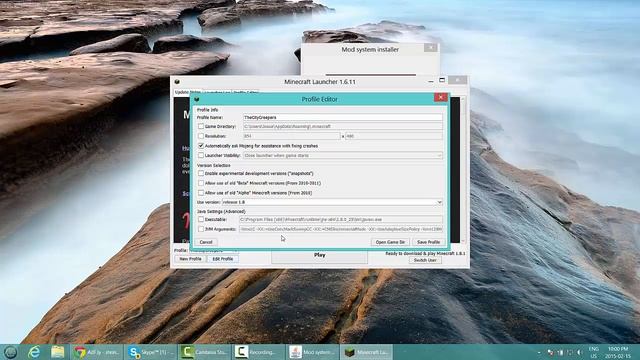Show hidden system tray icons arrow
640x360 pixels.
click(x=539, y=352)
